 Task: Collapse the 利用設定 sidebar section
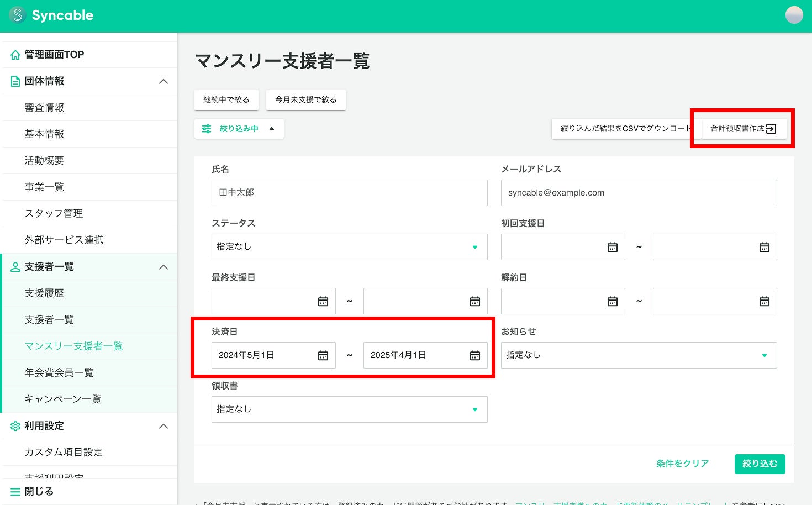(164, 426)
